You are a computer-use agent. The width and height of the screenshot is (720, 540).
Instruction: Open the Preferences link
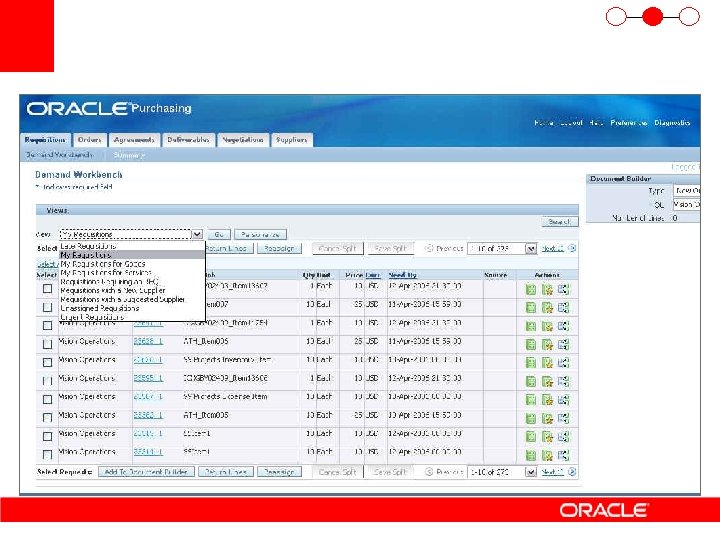click(629, 123)
